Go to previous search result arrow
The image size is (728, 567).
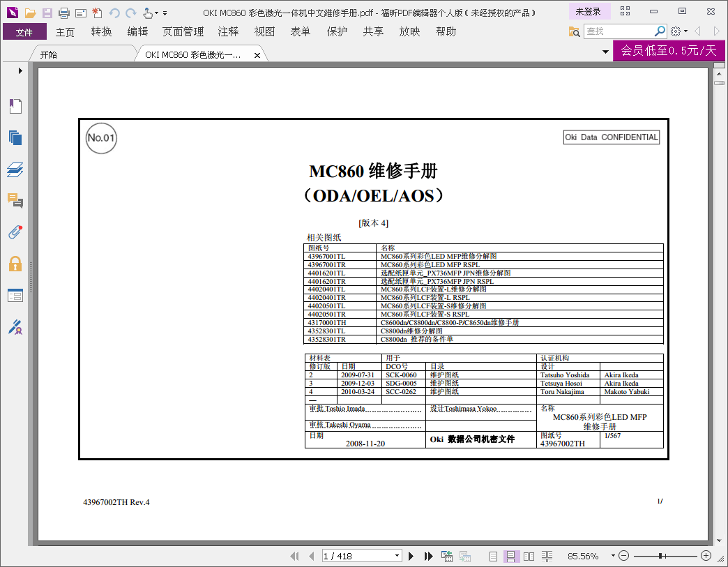point(697,31)
